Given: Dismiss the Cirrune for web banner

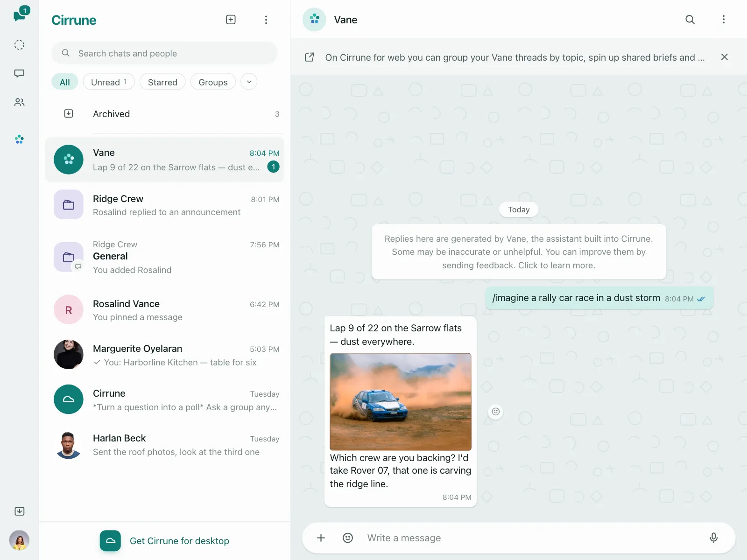Looking at the screenshot, I should (725, 57).
